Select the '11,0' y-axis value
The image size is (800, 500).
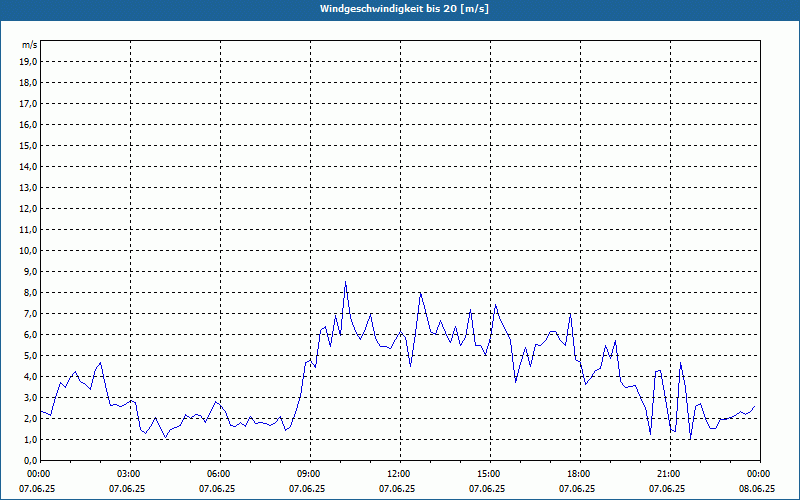point(29,230)
